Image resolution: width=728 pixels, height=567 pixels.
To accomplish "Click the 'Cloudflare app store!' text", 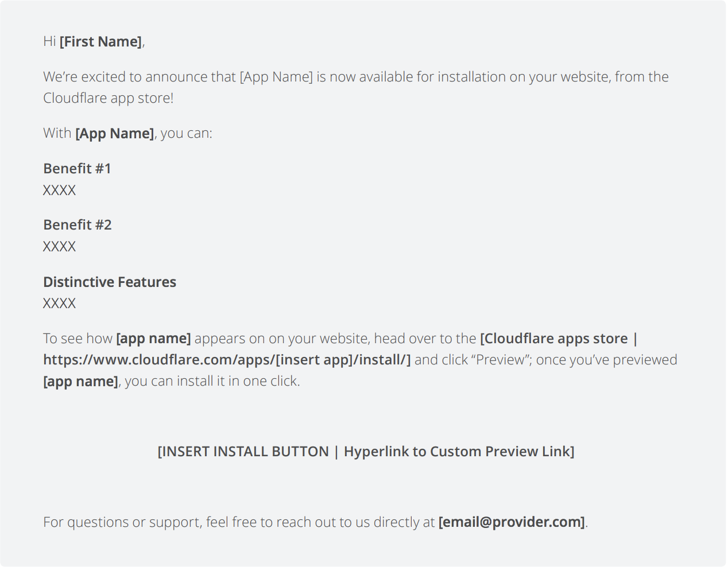I will coord(109,99).
